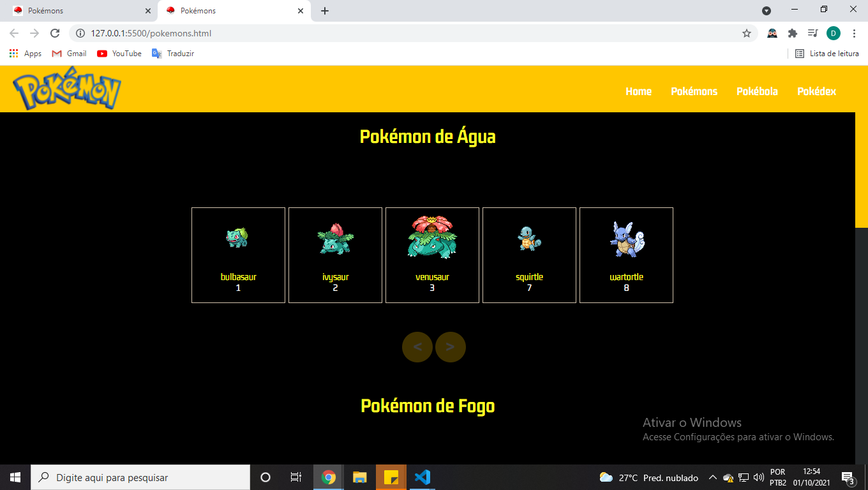868x490 pixels.
Task: Open the POR PTB2 language indicator
Action: pyautogui.click(x=778, y=477)
